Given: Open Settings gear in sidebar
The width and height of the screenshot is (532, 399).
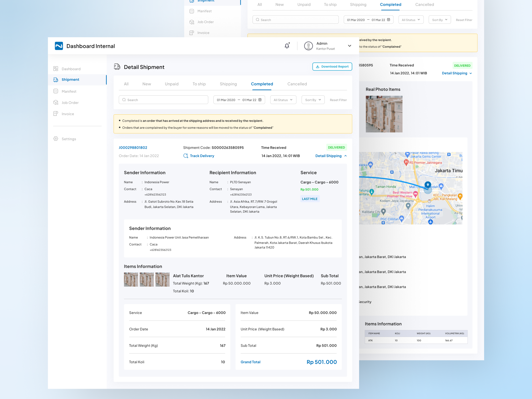Looking at the screenshot, I should pos(56,139).
